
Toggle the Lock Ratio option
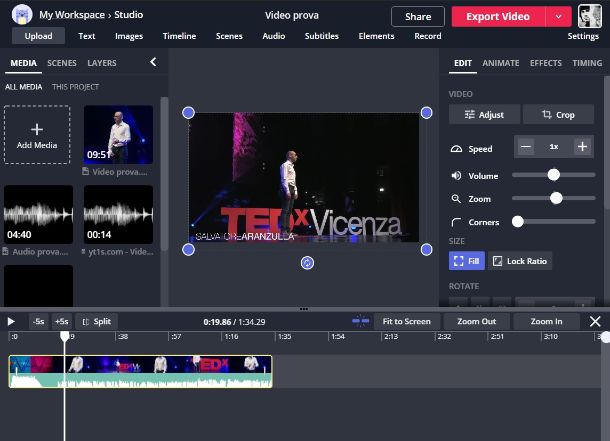pyautogui.click(x=520, y=261)
